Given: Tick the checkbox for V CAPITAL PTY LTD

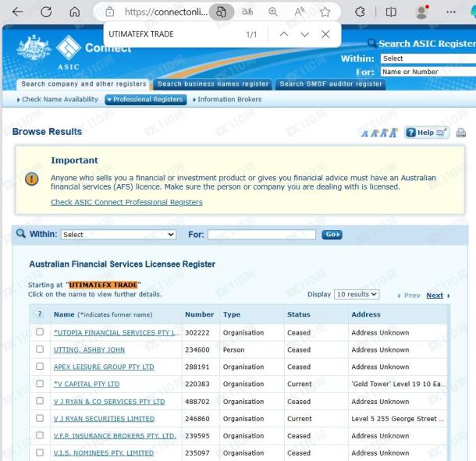Looking at the screenshot, I should pos(40,383).
